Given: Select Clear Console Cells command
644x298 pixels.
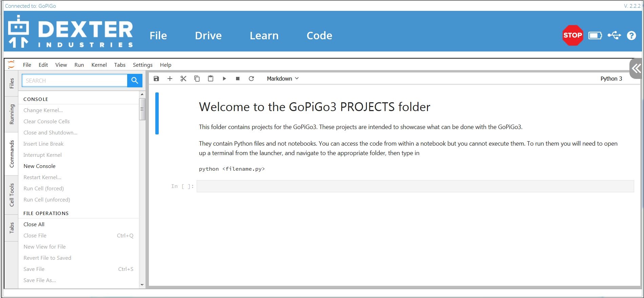Looking at the screenshot, I should [x=79, y=122].
